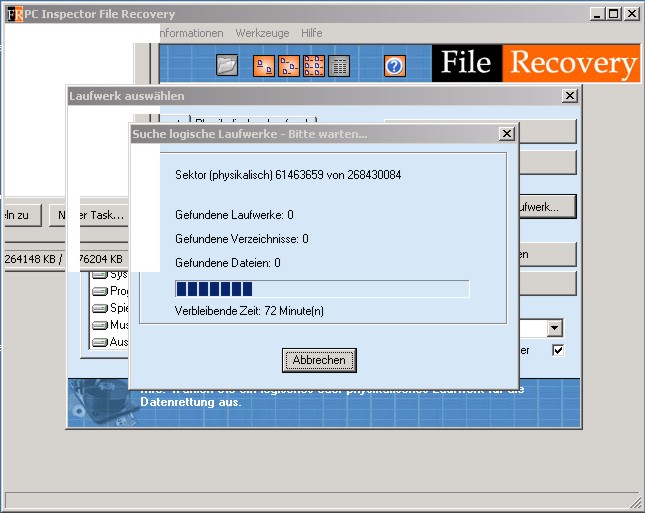Viewport: 645px width, 513px height.
Task: Click the multi-tree recovery toolbar icon
Action: pos(314,66)
